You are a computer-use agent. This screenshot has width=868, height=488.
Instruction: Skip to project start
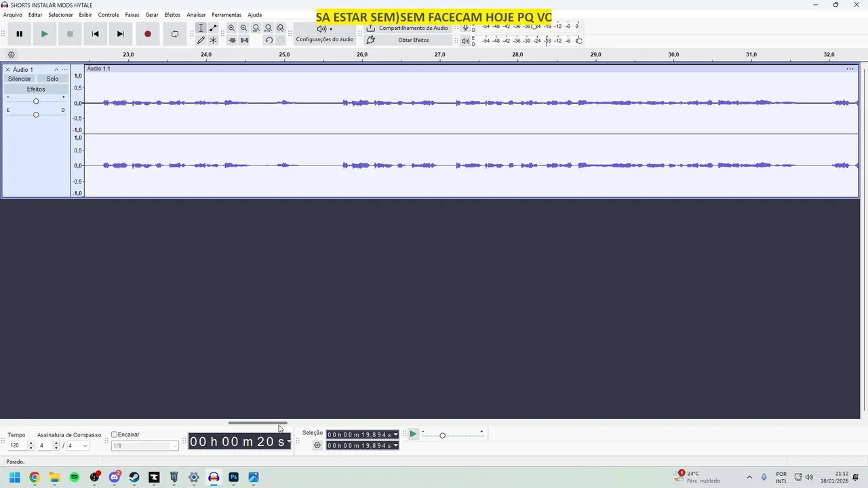pos(95,34)
